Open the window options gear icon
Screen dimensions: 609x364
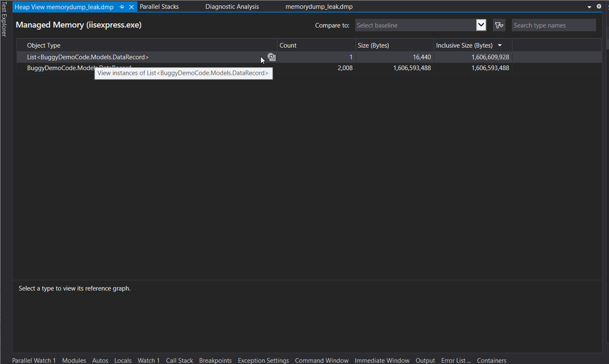coord(599,6)
